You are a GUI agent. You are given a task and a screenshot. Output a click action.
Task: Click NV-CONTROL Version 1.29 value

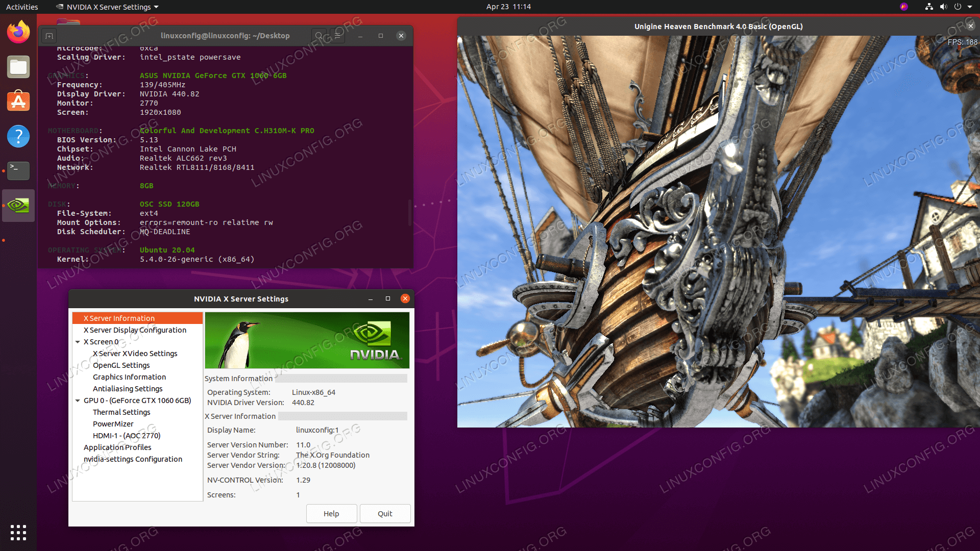point(303,480)
